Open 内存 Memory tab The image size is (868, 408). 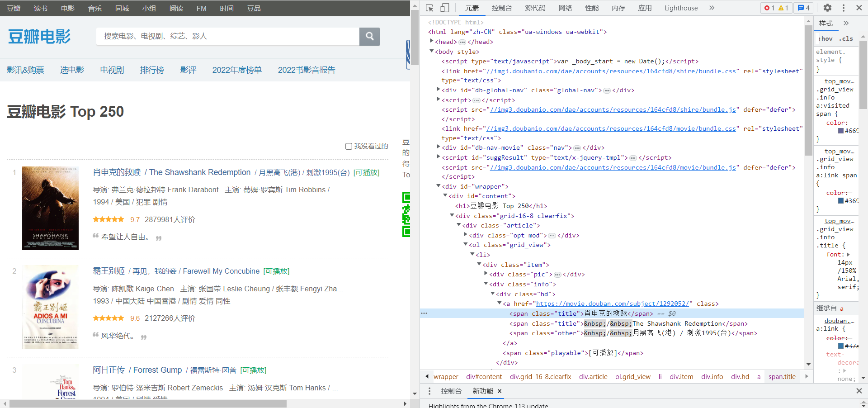pyautogui.click(x=618, y=8)
